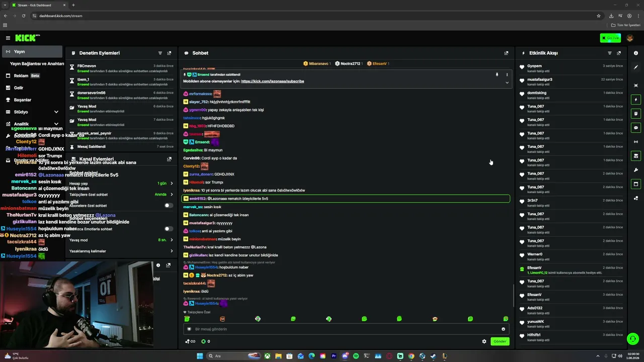644x362 pixels.
Task: Click the chat panel scrollbar
Action: pos(513,296)
